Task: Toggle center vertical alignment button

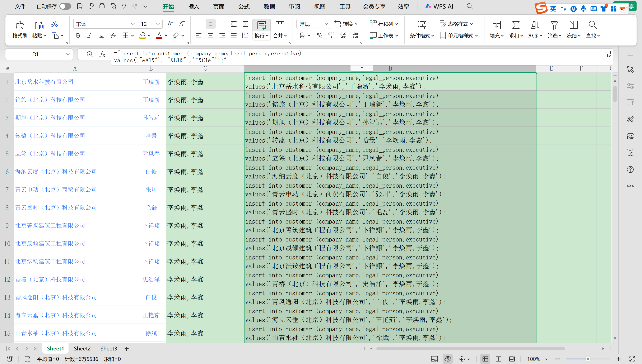Action: coord(210,24)
